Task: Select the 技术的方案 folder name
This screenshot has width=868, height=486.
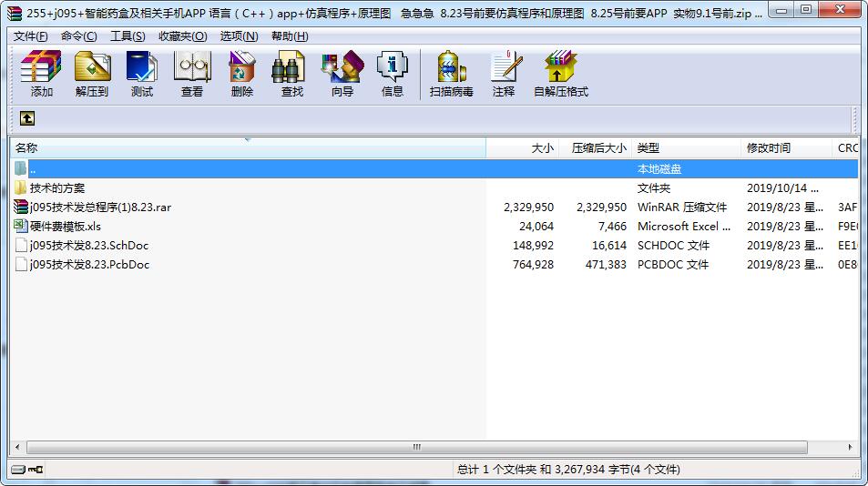Action: [57, 188]
